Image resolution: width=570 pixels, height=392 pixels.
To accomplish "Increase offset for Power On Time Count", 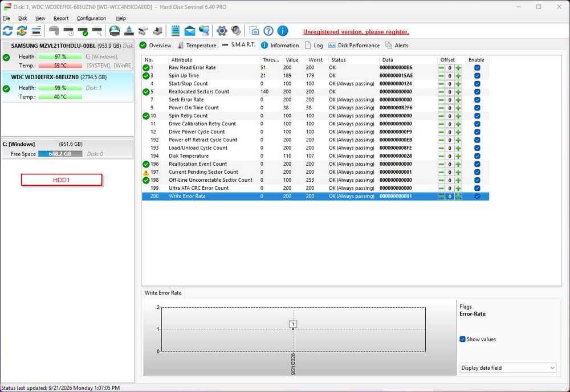I will pyautogui.click(x=458, y=108).
